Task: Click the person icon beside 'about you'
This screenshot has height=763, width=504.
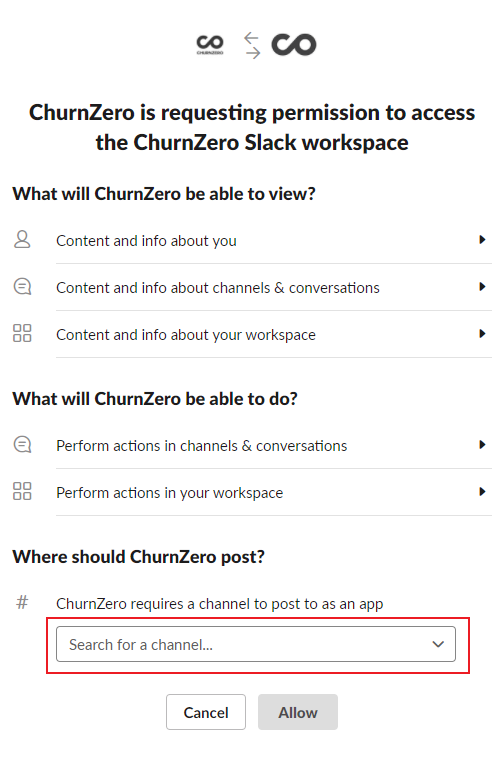Action: [x=22, y=240]
